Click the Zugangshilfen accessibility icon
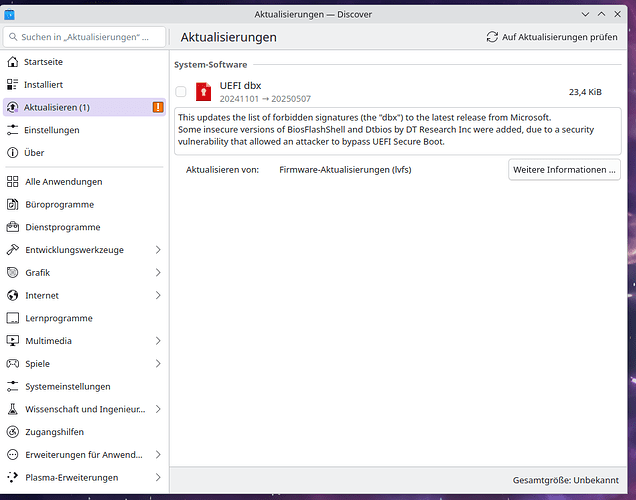The height and width of the screenshot is (500, 636). [x=13, y=432]
